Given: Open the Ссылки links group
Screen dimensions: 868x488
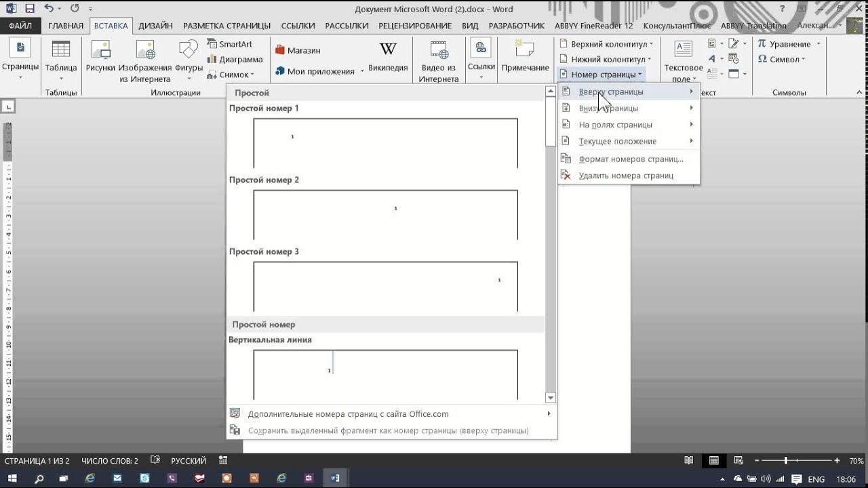Looking at the screenshot, I should (481, 60).
